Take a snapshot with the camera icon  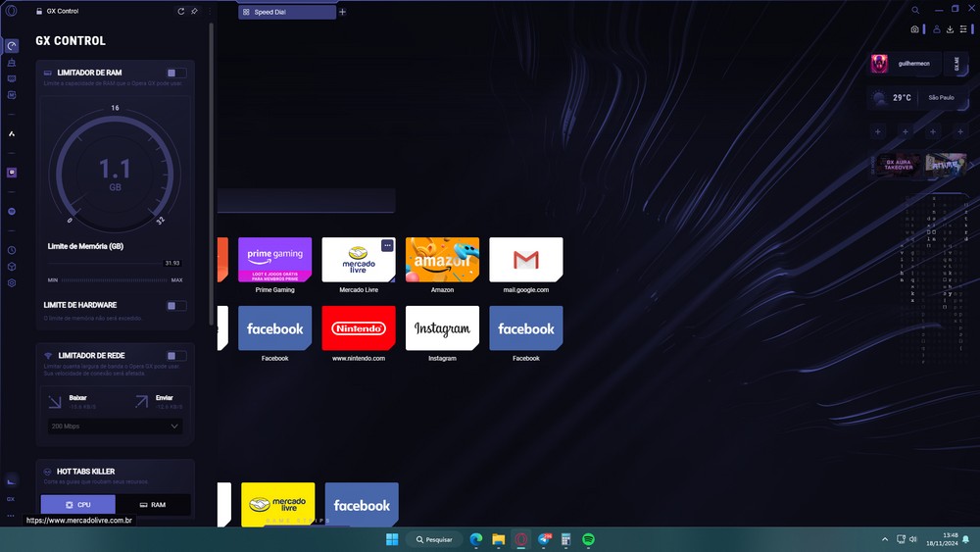(x=914, y=29)
